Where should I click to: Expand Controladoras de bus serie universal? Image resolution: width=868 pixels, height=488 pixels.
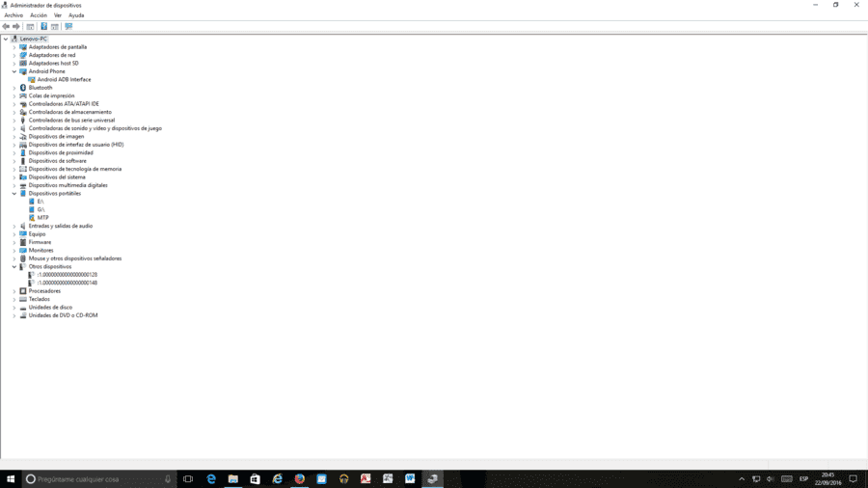tap(14, 120)
